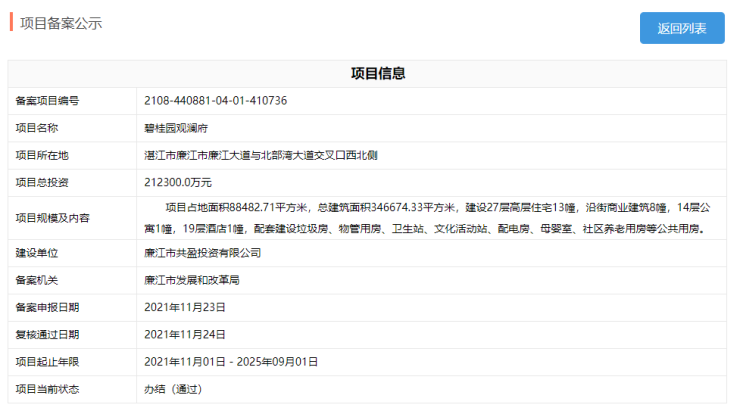Image resolution: width=740 pixels, height=411 pixels.
Task: Click the 项目名称 label
Action: pyautogui.click(x=37, y=128)
